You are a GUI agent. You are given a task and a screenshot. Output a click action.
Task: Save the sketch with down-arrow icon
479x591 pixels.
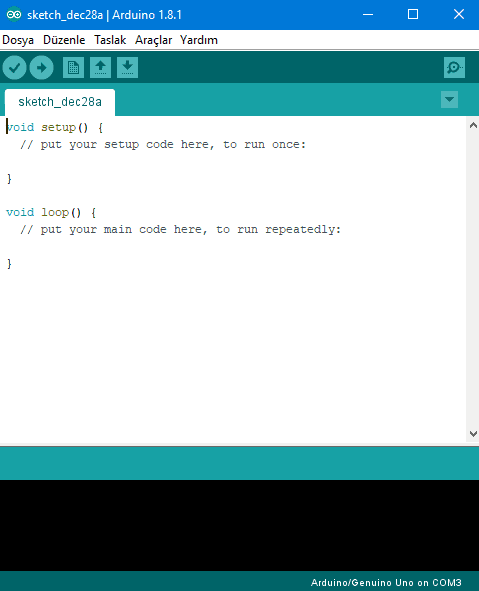tap(127, 68)
